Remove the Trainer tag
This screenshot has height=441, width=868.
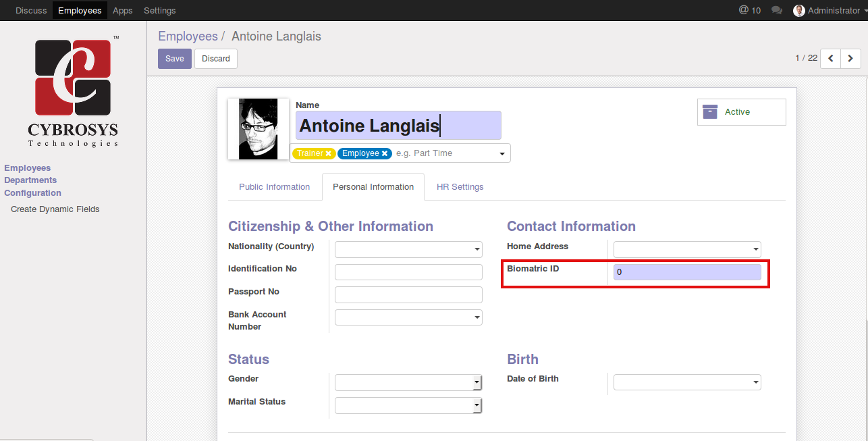(x=329, y=153)
